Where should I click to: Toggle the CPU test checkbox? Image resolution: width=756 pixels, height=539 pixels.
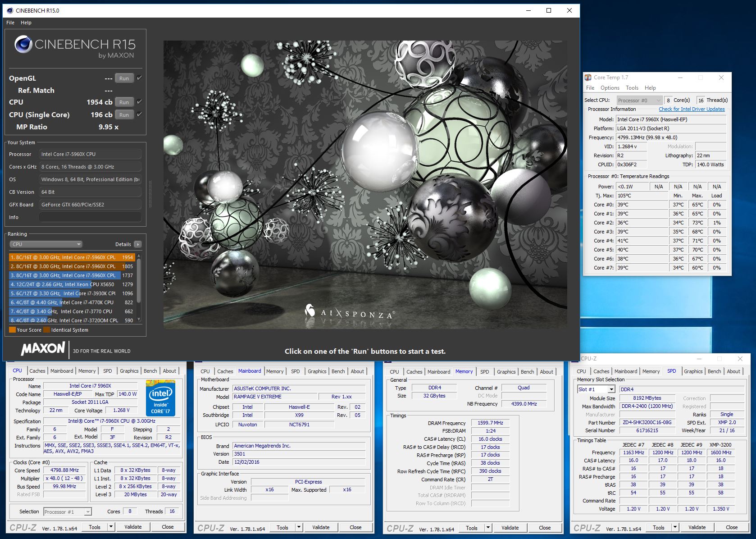(x=140, y=102)
